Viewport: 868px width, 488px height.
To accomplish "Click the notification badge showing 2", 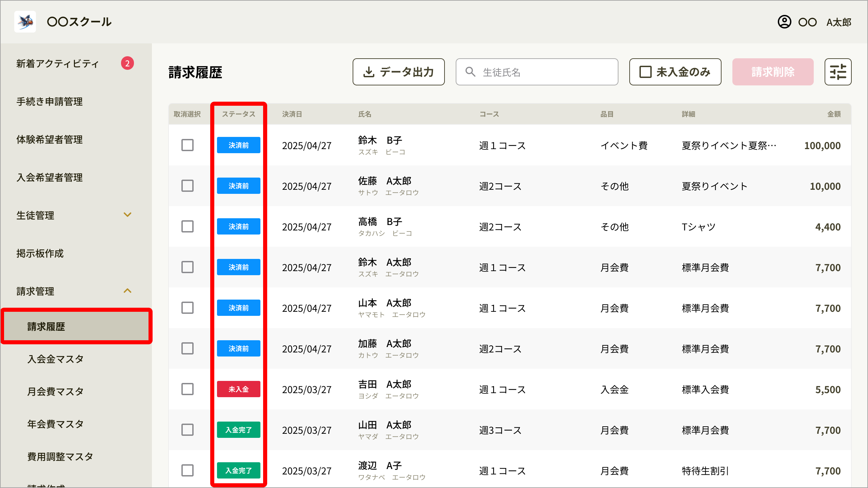I will pos(127,63).
